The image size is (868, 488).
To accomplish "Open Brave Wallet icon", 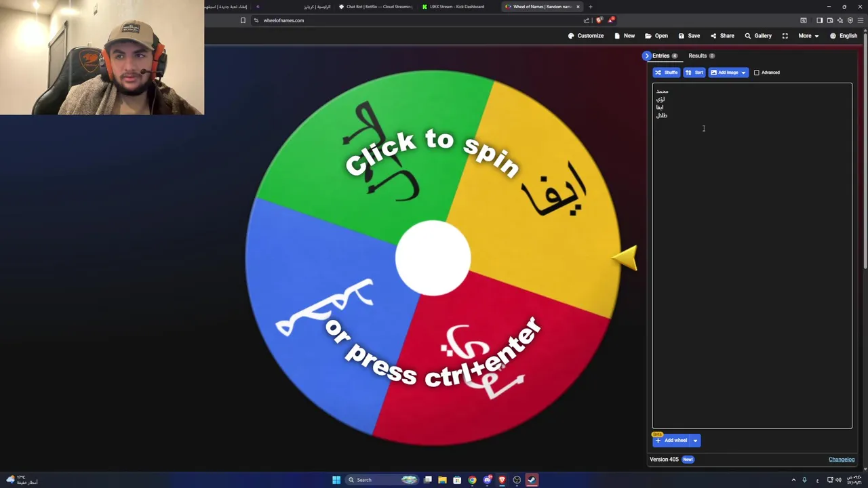I will (830, 20).
